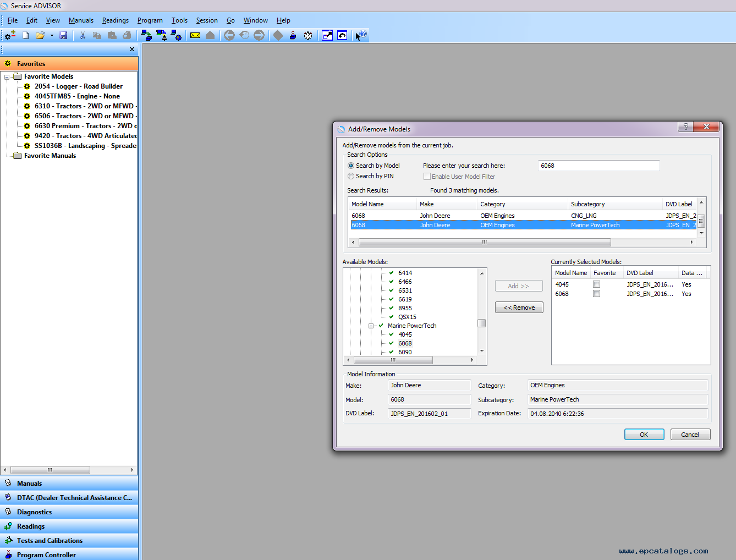Select the Search by PIN radio button
The image size is (736, 560).
(351, 176)
